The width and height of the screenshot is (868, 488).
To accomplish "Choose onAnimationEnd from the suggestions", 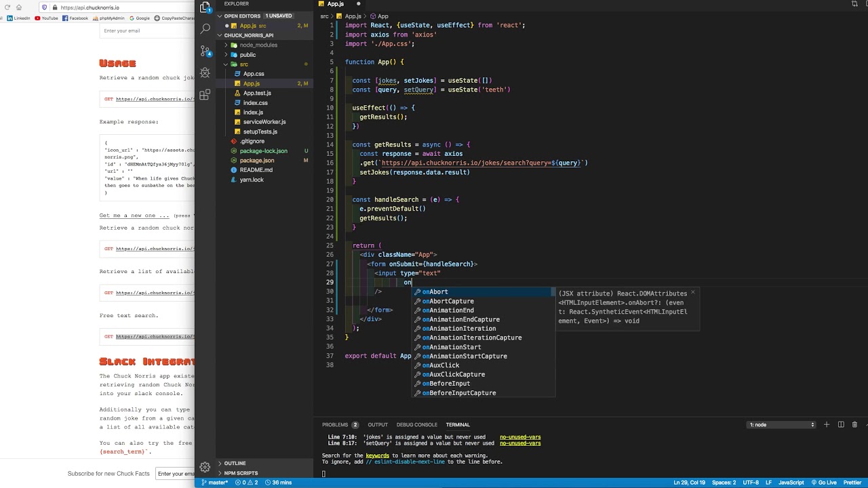I will pos(484,310).
